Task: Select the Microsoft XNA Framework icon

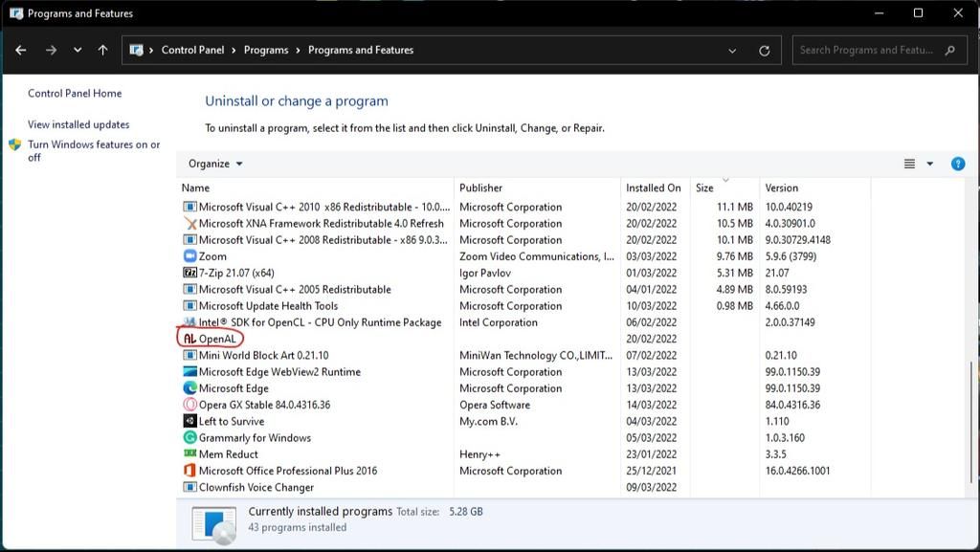Action: point(190,223)
